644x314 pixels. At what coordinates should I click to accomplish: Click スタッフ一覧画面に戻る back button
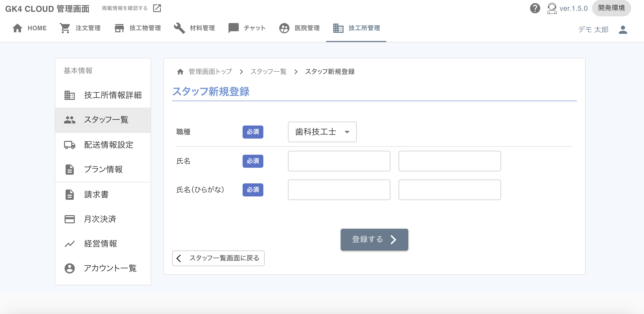click(218, 258)
